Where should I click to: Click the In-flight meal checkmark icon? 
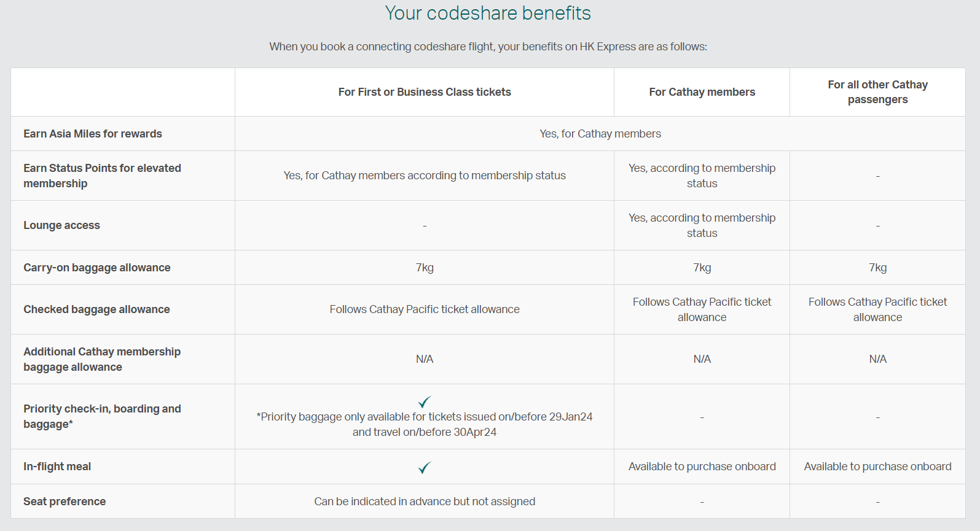click(x=425, y=468)
